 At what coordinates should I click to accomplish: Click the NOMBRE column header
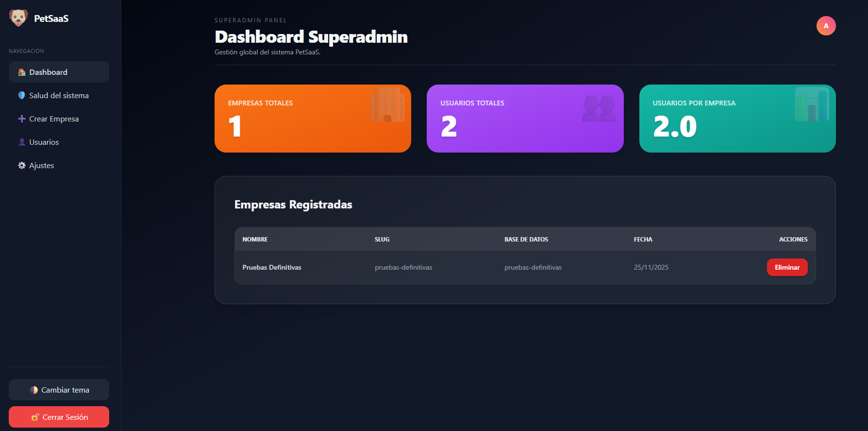(255, 239)
